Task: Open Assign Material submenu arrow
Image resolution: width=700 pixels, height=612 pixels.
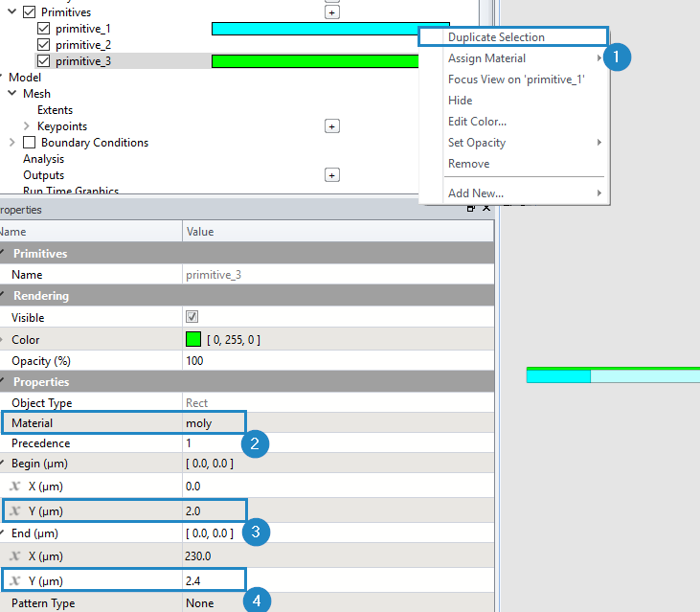Action: [599, 58]
